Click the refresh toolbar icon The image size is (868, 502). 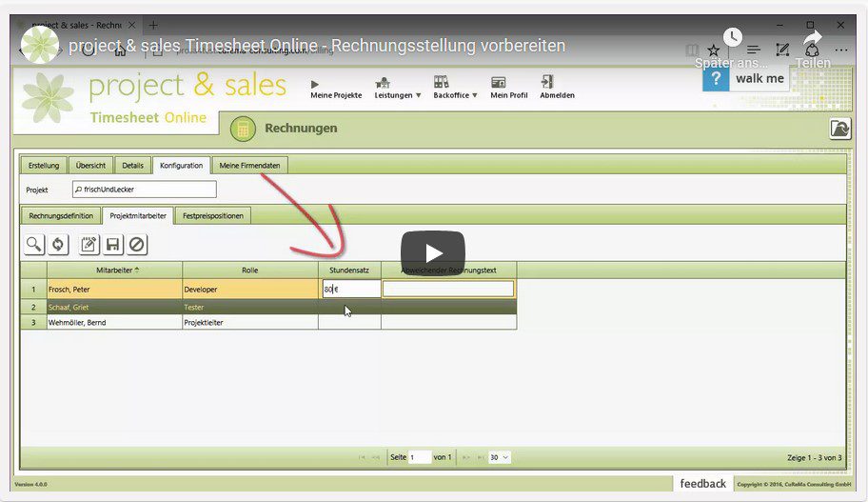(58, 245)
